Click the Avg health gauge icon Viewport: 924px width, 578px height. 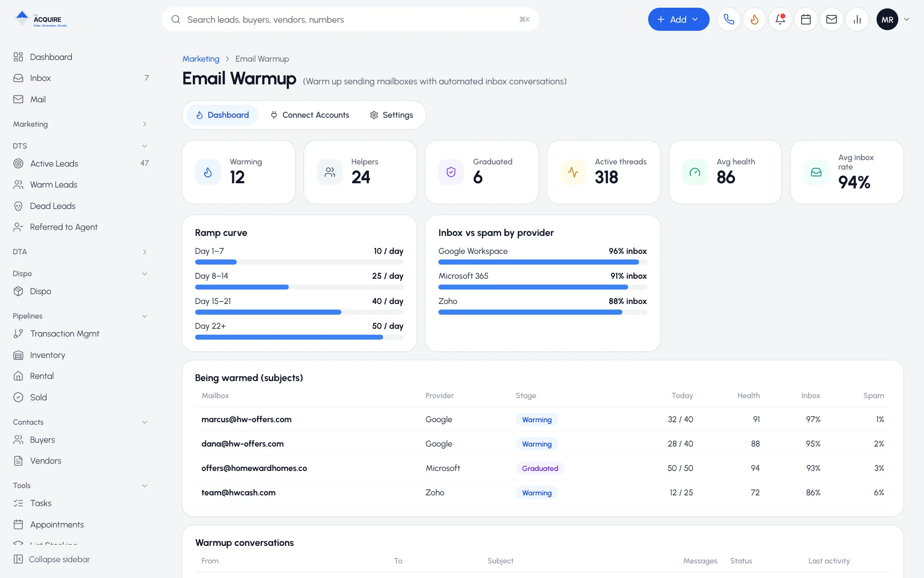(x=695, y=172)
